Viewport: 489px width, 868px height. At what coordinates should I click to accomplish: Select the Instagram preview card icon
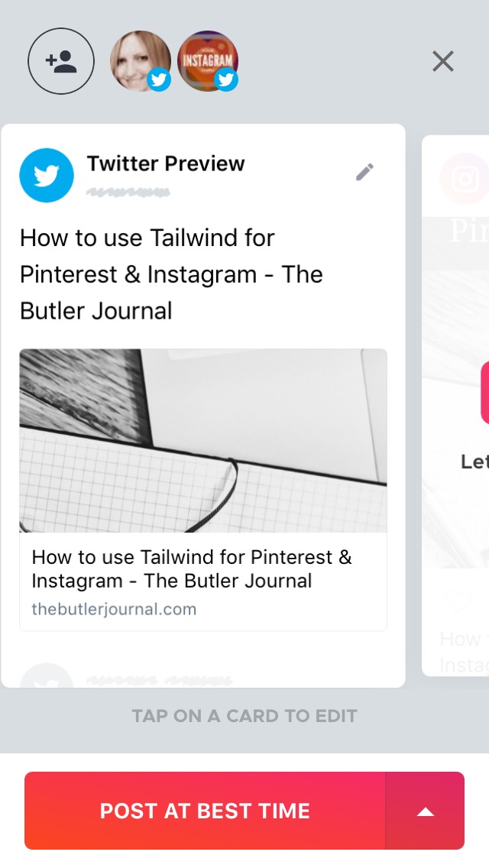tap(465, 179)
